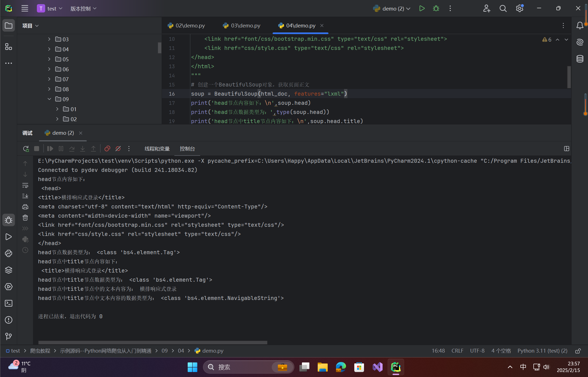
Task: Go to next highlighted problem arrow
Action: 566,40
